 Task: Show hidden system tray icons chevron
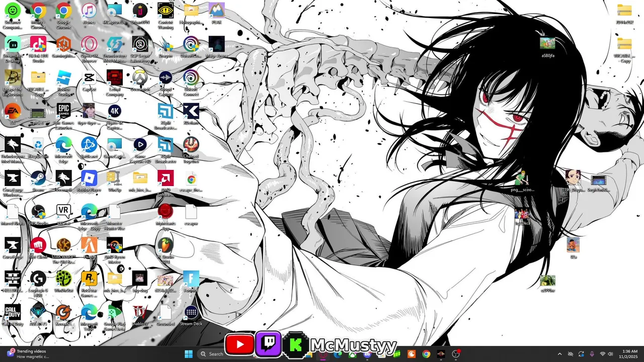(559, 354)
